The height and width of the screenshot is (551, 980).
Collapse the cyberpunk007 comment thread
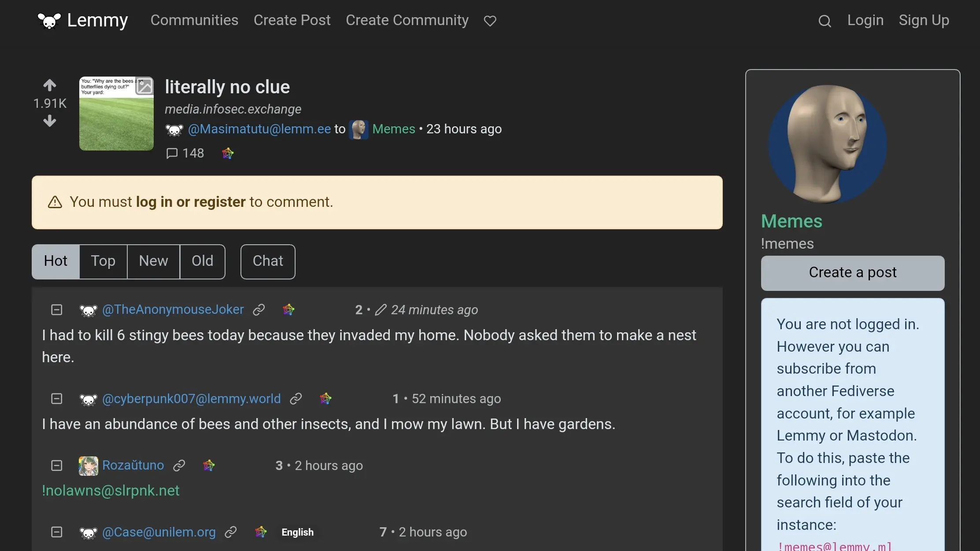coord(57,399)
